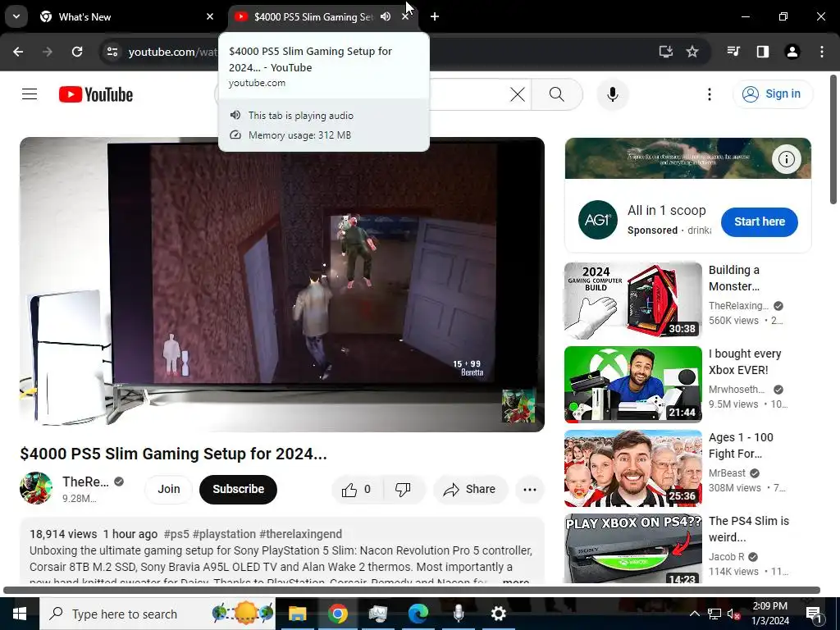Focus the taskbar 'Type here to search' box
The height and width of the screenshot is (630, 840).
tap(157, 614)
